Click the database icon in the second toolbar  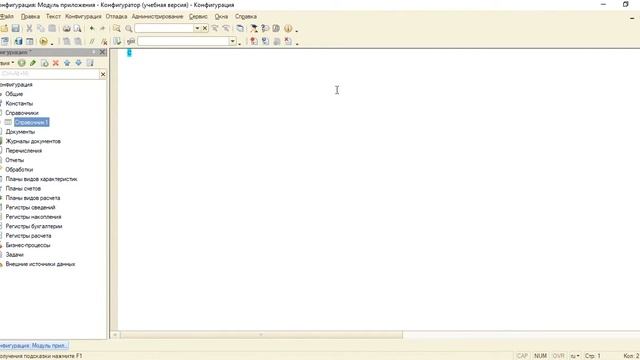pyautogui.click(x=18, y=41)
